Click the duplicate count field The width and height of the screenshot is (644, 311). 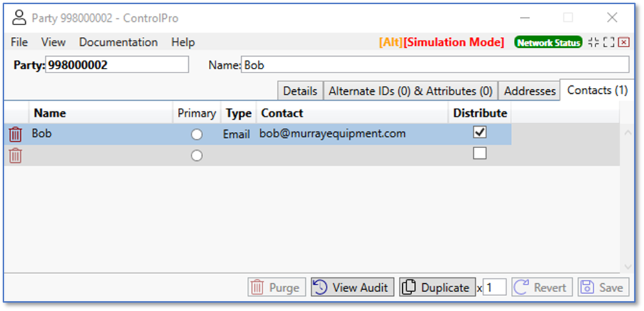[495, 288]
